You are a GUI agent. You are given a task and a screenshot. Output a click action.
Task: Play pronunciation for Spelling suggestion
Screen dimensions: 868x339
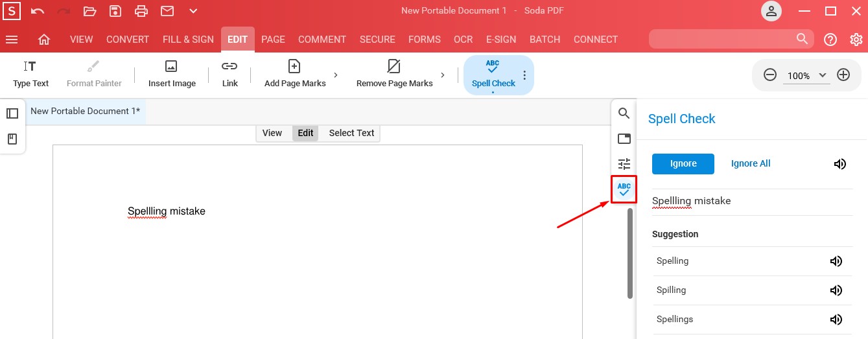pyautogui.click(x=836, y=261)
